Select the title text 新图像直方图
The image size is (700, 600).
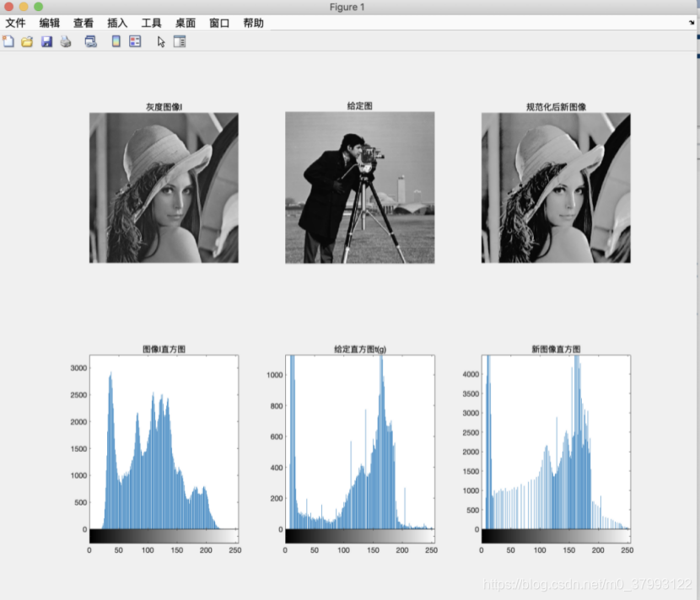(x=557, y=349)
